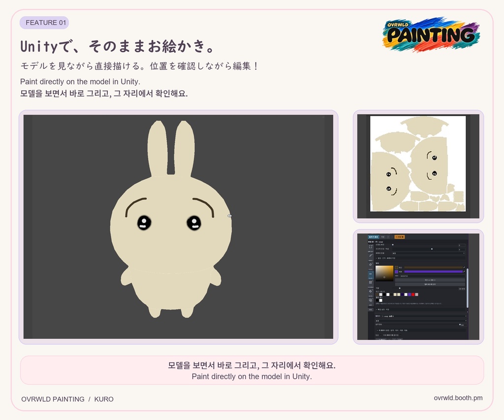The image size is (504, 420).
Task: Click the eyedropper beside the brown color bar
Action: point(464,267)
